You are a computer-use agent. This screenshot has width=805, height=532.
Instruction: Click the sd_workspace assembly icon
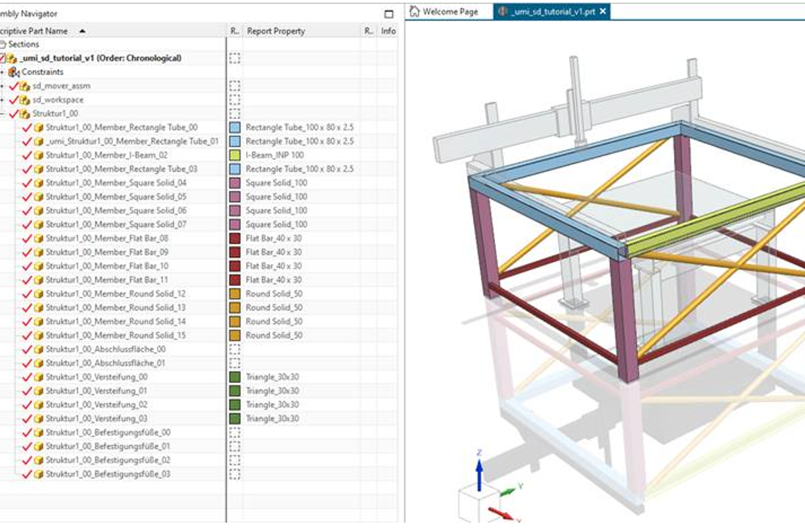coord(25,100)
